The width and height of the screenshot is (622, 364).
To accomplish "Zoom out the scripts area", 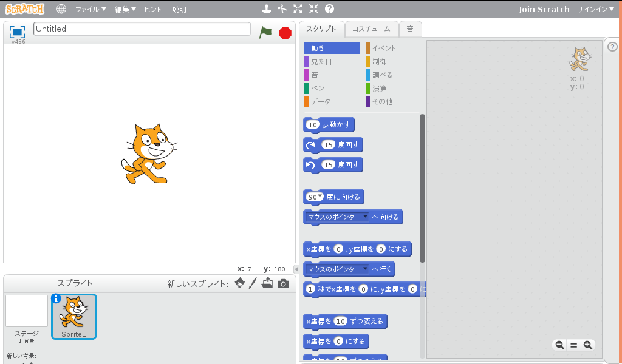I will click(559, 345).
